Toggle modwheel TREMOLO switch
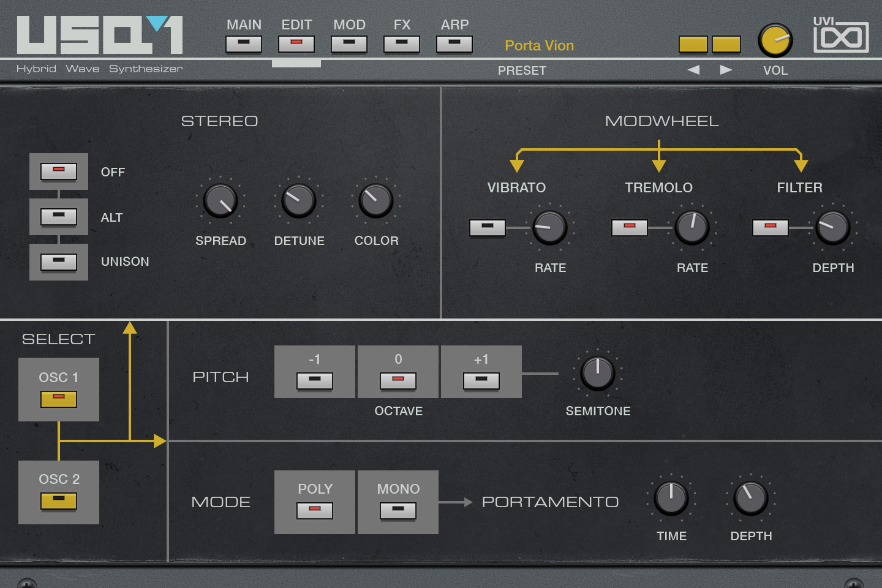The height and width of the screenshot is (588, 882). pyautogui.click(x=630, y=228)
